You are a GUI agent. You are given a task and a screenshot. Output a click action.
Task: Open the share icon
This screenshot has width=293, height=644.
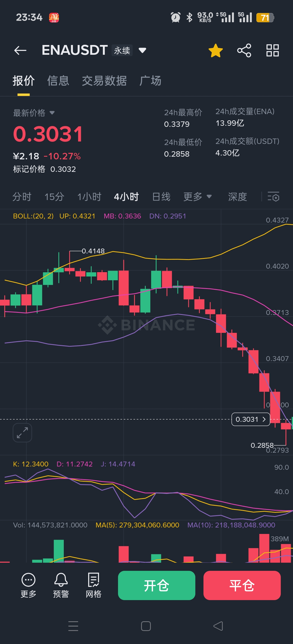(x=244, y=50)
